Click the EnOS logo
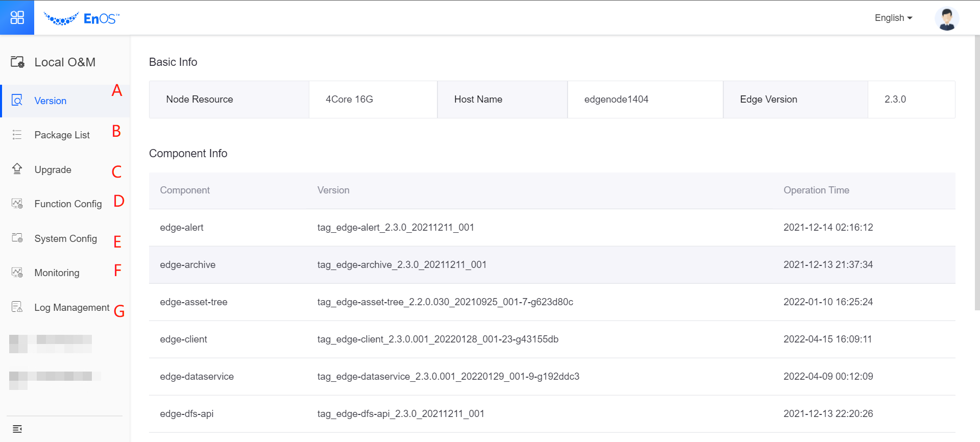Image resolution: width=980 pixels, height=442 pixels. tap(82, 18)
